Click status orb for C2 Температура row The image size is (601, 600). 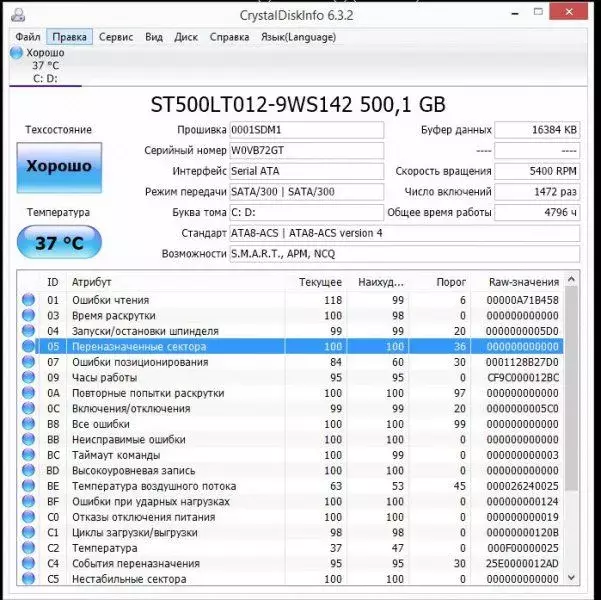pyautogui.click(x=28, y=548)
